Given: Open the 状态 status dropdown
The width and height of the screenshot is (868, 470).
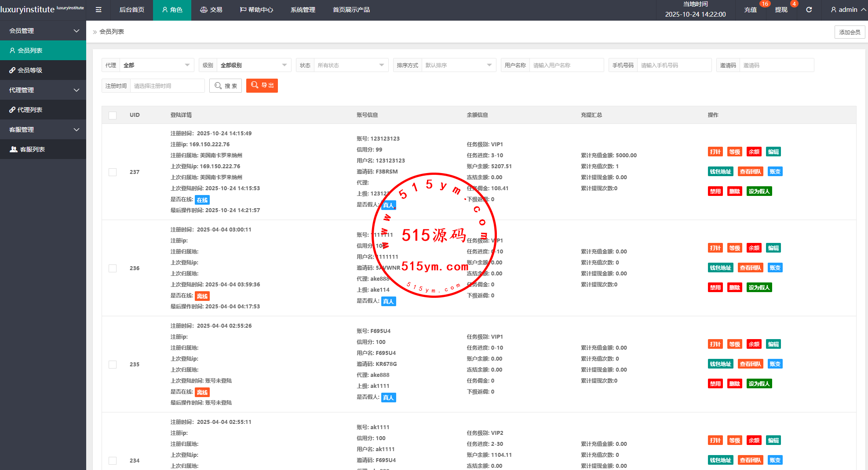Looking at the screenshot, I should pyautogui.click(x=350, y=65).
